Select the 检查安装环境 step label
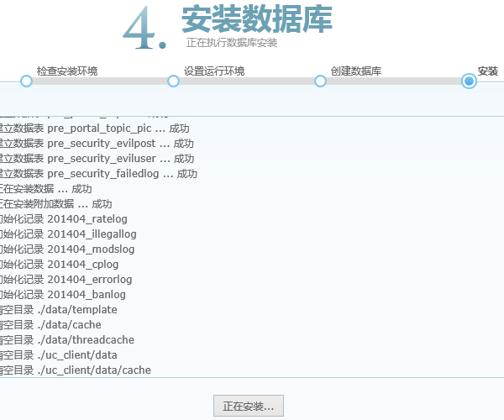The image size is (504, 420). click(x=67, y=71)
